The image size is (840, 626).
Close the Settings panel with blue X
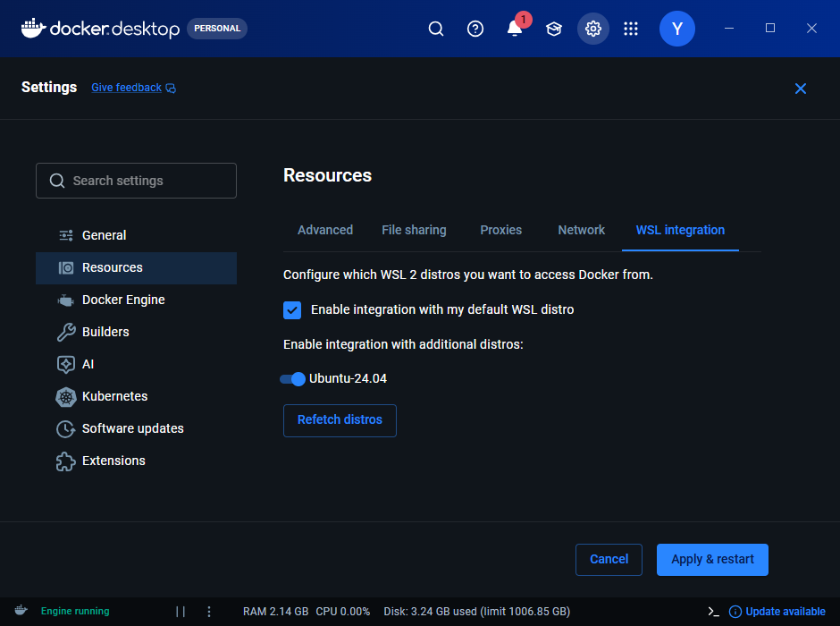click(x=801, y=89)
